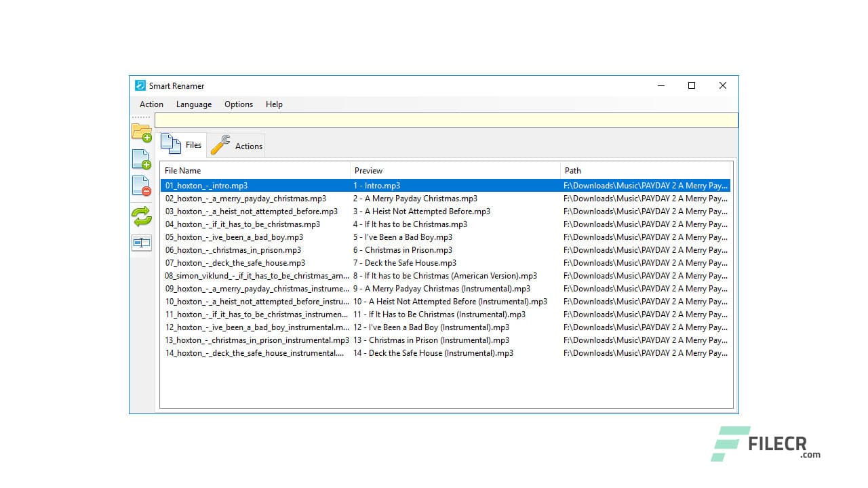Click inside the yellow filter input field
This screenshot has height=488, width=868.
click(x=448, y=120)
